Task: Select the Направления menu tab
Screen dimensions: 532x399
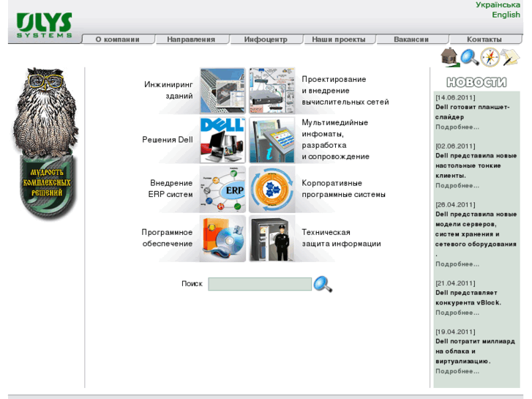Action: (191, 40)
